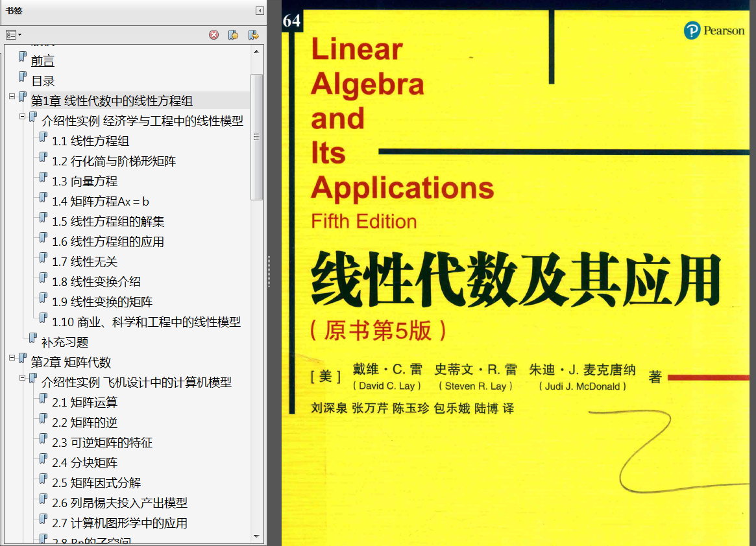Collapse the bookmarks panel with arrow button
Image resolution: width=756 pixels, height=546 pixels.
pyautogui.click(x=260, y=10)
